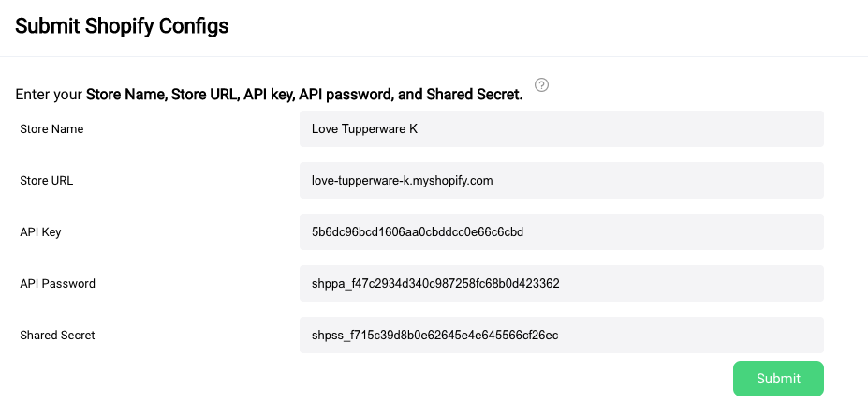Click the 'Enter your' instruction sentence
This screenshot has width=868, height=418.
click(x=269, y=95)
